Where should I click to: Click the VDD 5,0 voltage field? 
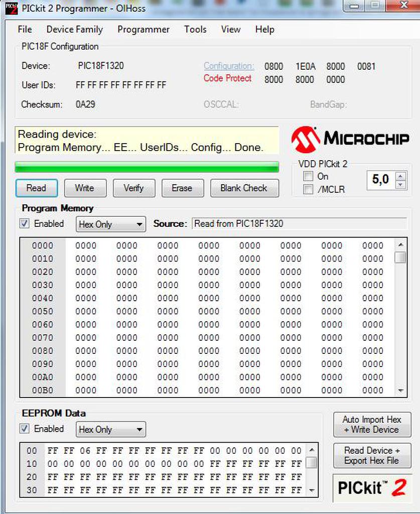pyautogui.click(x=381, y=180)
